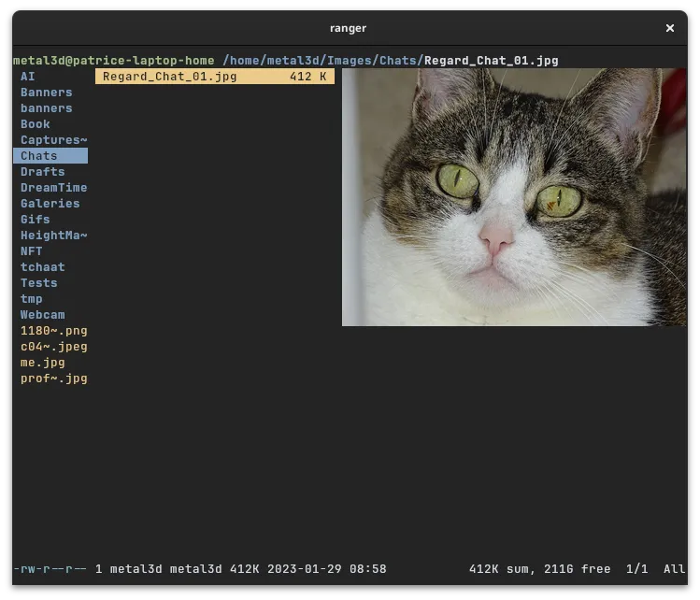700x600 pixels.
Task: Select the DreamTime folder
Action: point(54,188)
